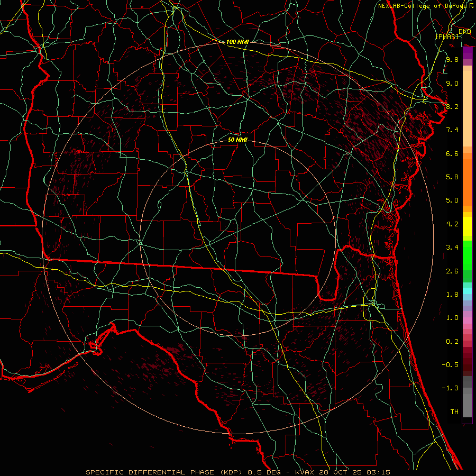Click the [PHAS] units label
Viewport: 476px width, 476px height.
(x=447, y=36)
